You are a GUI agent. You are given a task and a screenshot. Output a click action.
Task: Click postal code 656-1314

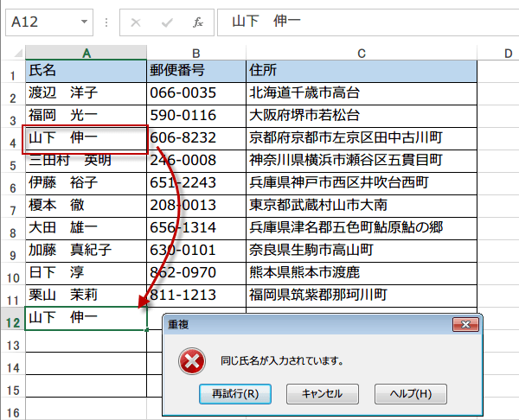(x=196, y=228)
